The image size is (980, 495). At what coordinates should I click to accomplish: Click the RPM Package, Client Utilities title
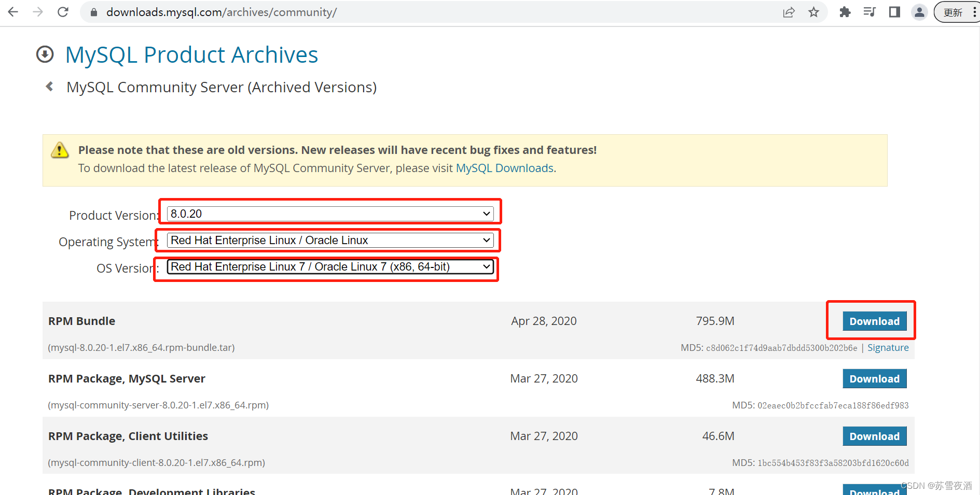128,436
